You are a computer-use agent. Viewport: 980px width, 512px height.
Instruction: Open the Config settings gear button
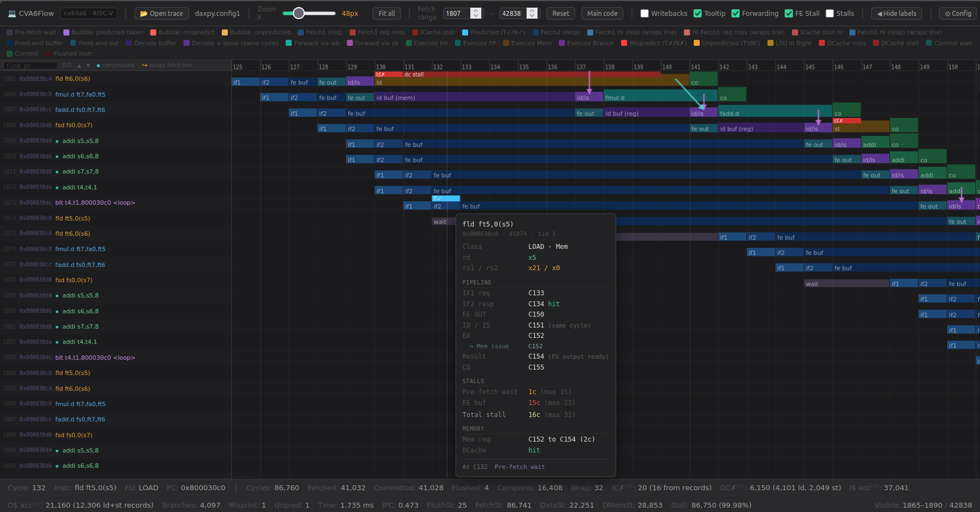[x=958, y=13]
